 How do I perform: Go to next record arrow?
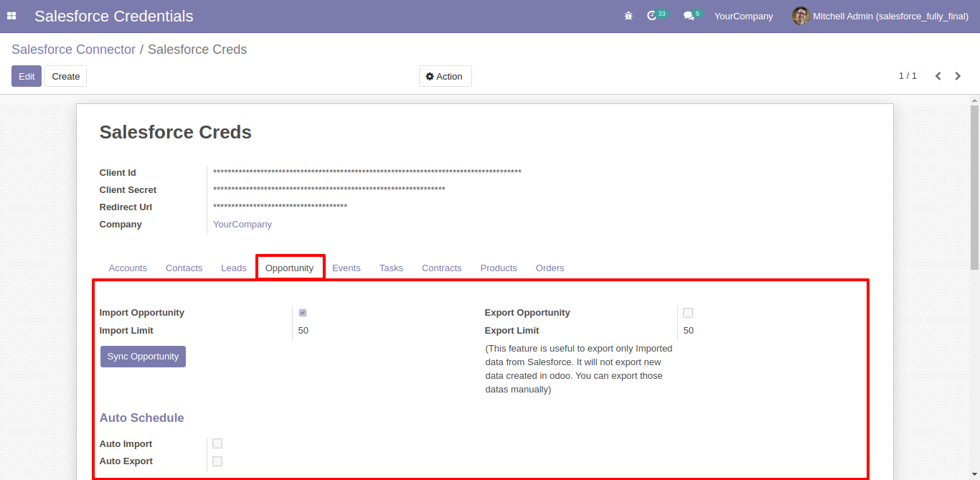coord(958,76)
